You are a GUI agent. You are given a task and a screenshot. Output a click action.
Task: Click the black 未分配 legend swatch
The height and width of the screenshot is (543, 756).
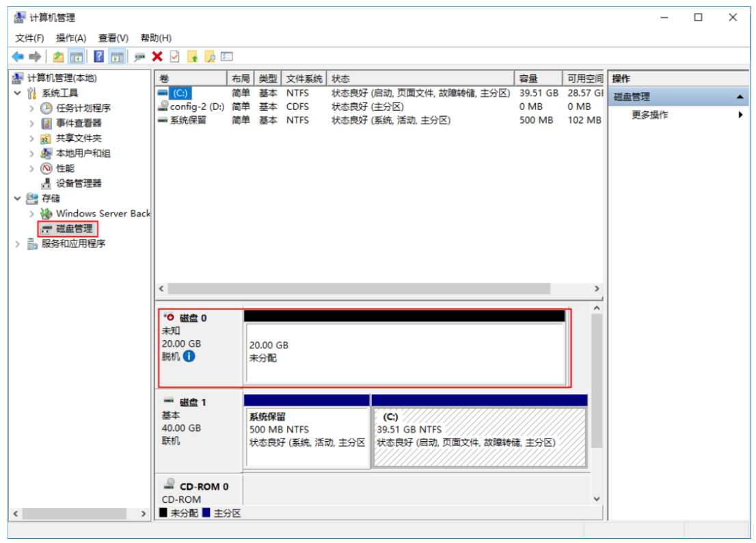click(163, 513)
